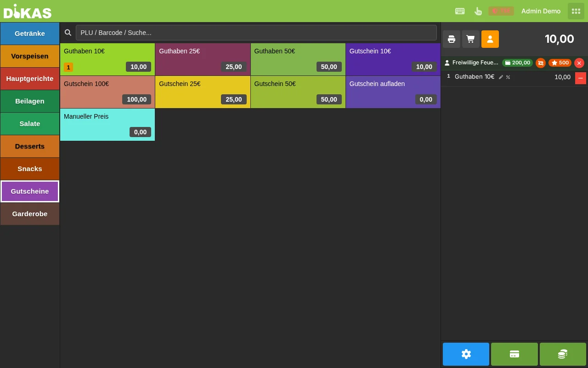Open the blue settings gear button
The image size is (588, 368).
[x=466, y=354]
